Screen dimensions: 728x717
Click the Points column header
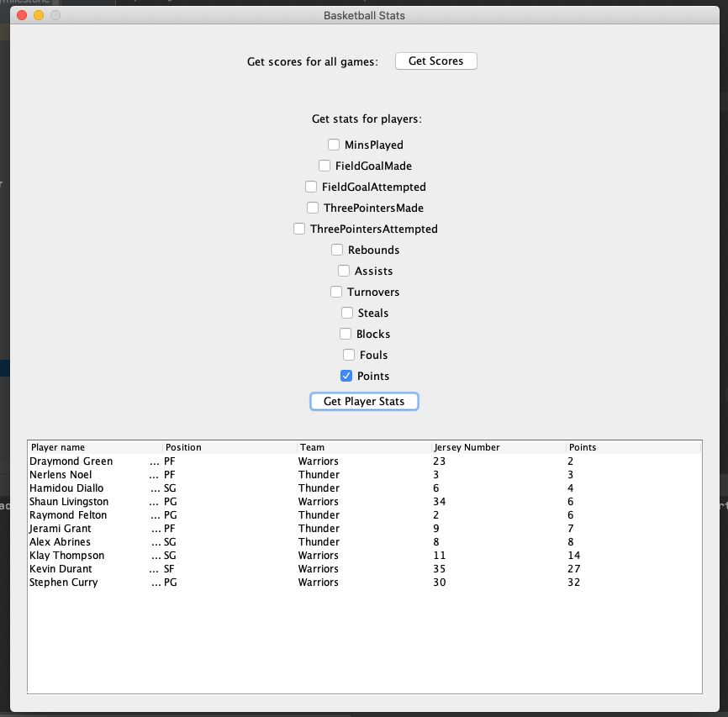(x=633, y=447)
